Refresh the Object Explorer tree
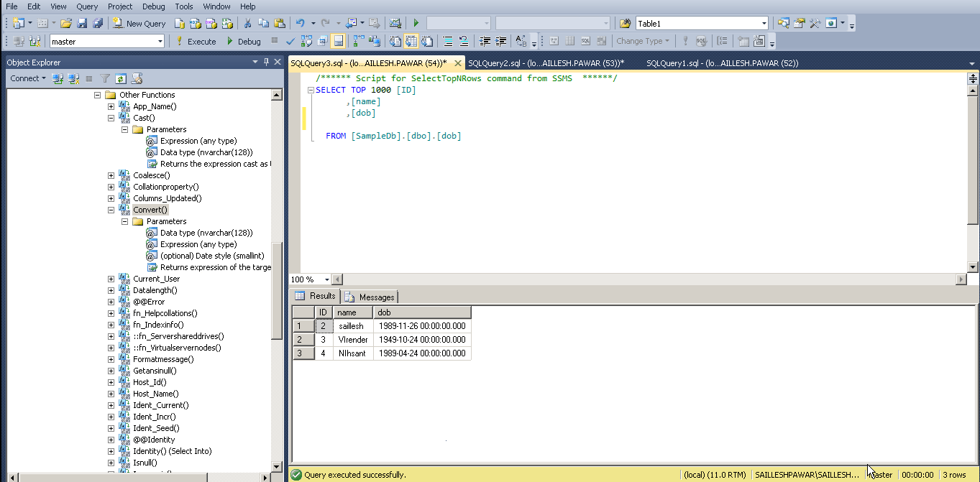This screenshot has width=980, height=482. pos(121,79)
